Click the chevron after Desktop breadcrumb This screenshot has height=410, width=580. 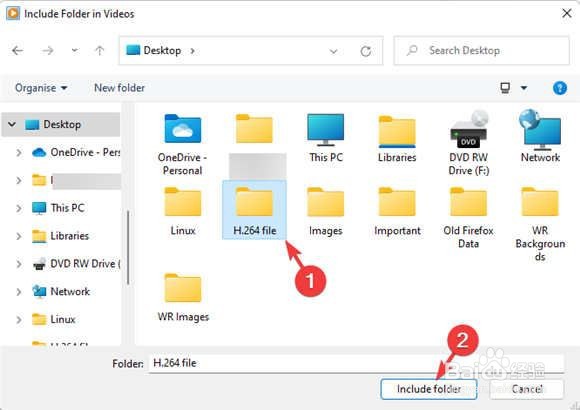click(x=192, y=51)
